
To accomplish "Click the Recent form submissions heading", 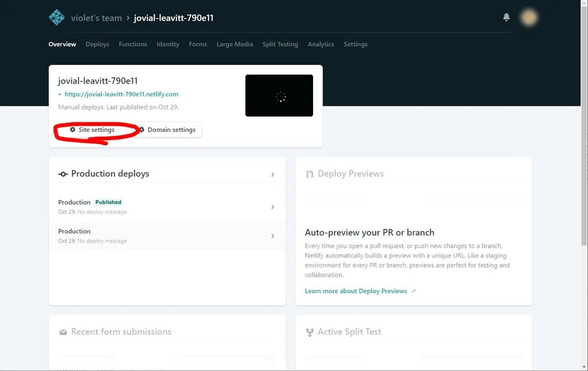I will click(x=121, y=332).
